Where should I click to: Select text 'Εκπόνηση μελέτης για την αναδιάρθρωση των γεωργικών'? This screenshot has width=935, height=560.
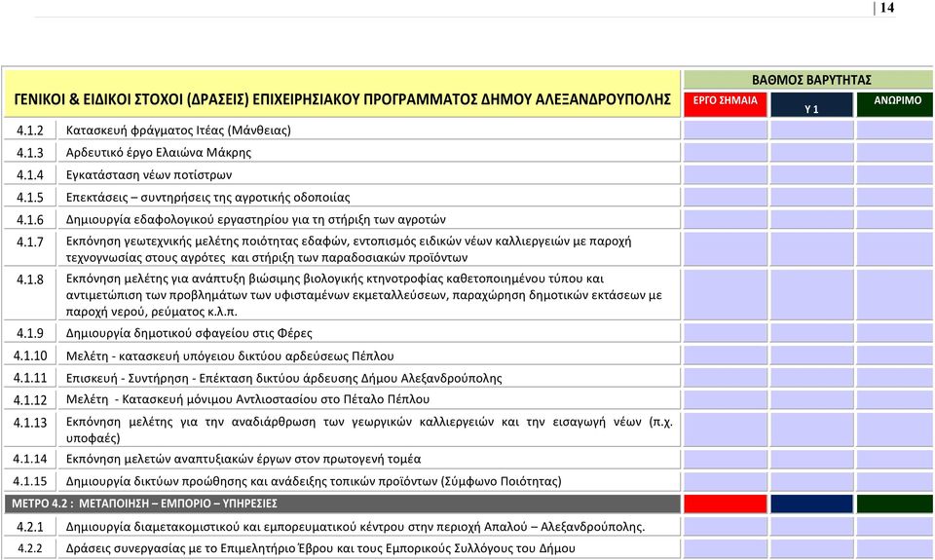click(239, 422)
